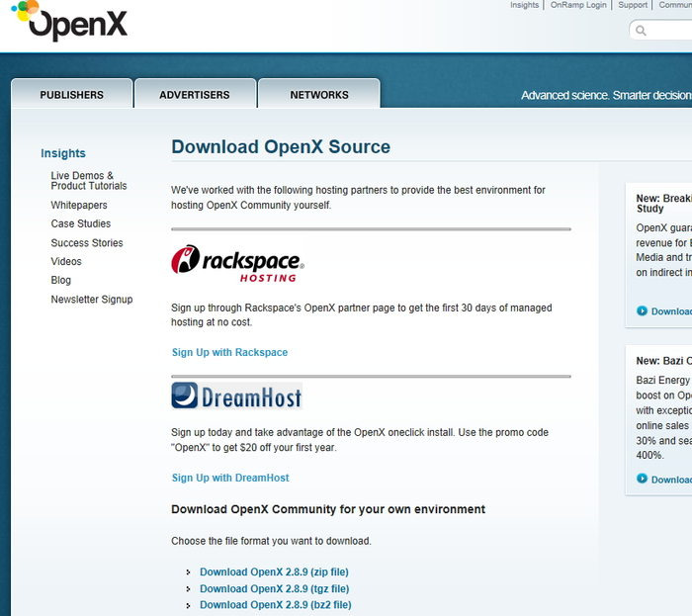Click download arrow icon in Study card

point(642,310)
